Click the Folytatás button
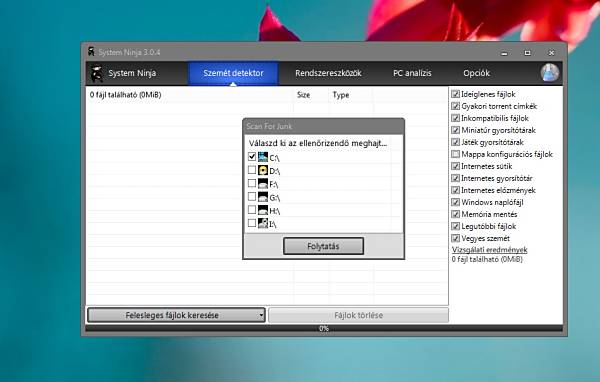Image resolution: width=600 pixels, height=382 pixels. [323, 246]
